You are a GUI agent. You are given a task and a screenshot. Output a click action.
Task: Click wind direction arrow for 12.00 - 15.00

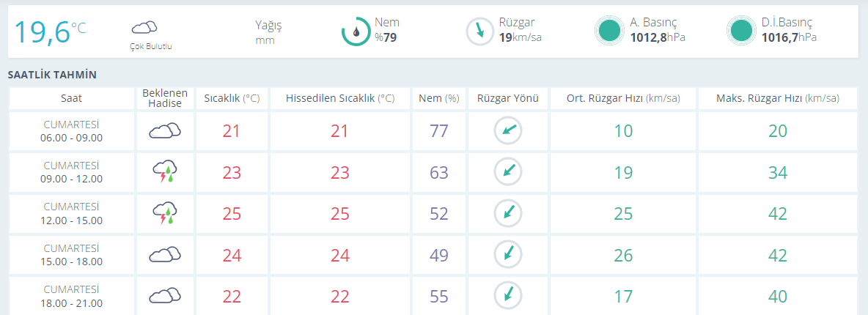507,214
